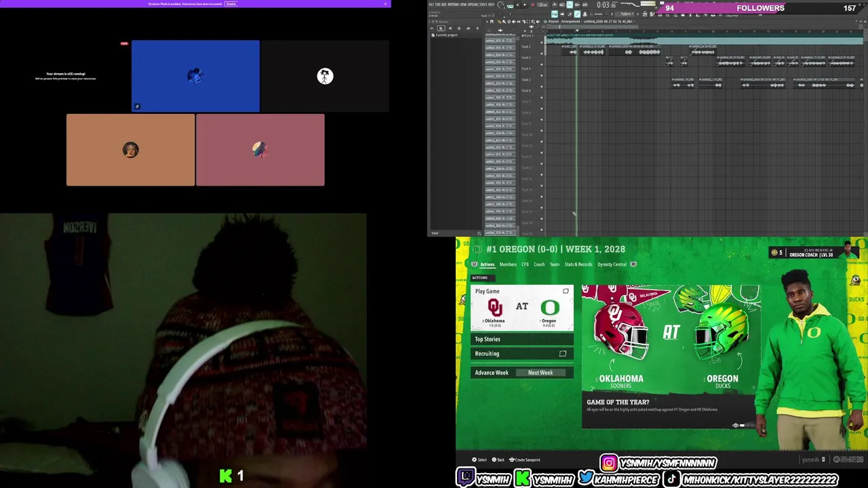This screenshot has width=868, height=488.
Task: Switch to the Coach tab
Action: 539,264
